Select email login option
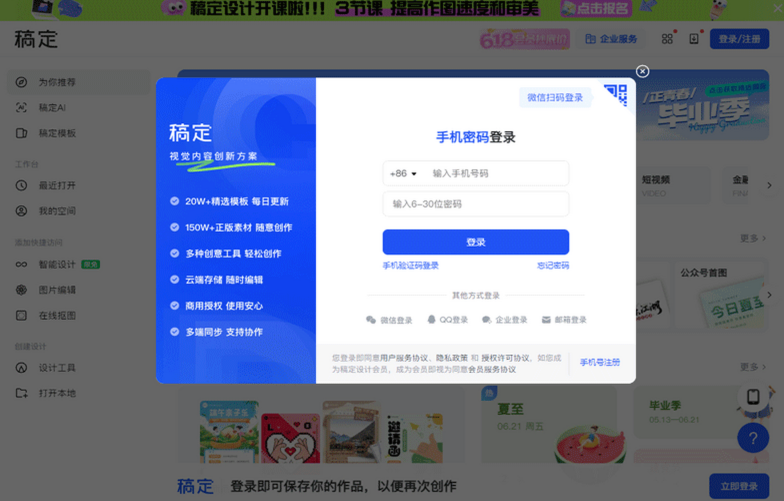Image resolution: width=784 pixels, height=501 pixels. click(x=564, y=320)
